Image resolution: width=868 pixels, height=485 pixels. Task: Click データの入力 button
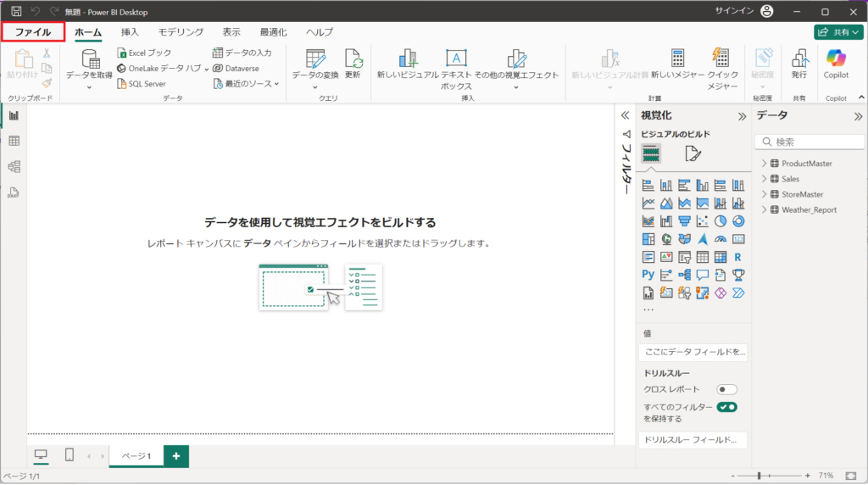pos(242,53)
